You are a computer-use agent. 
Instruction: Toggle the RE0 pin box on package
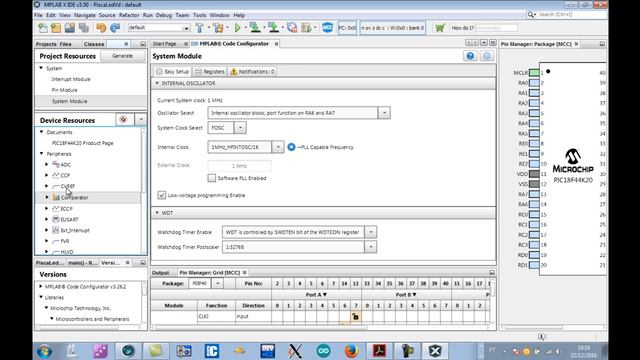[x=534, y=144]
